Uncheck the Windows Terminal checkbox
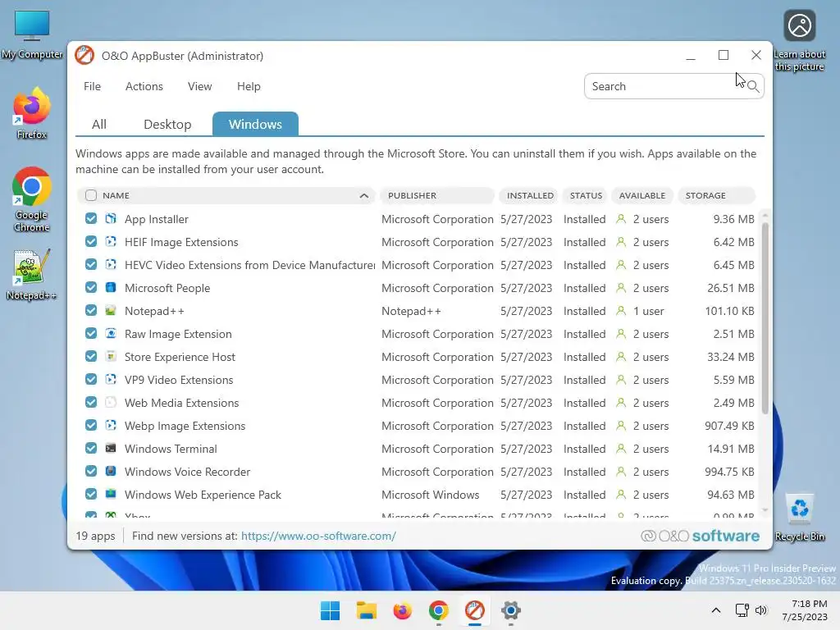 click(91, 449)
